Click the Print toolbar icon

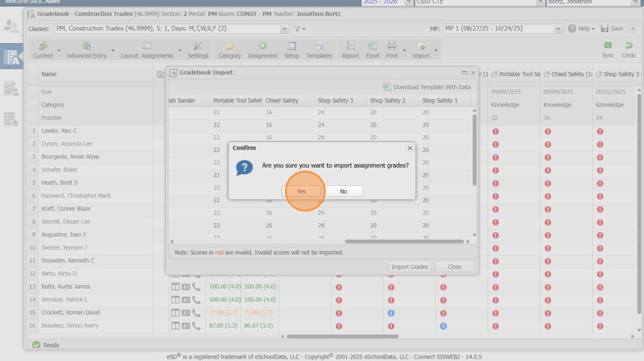[392, 50]
